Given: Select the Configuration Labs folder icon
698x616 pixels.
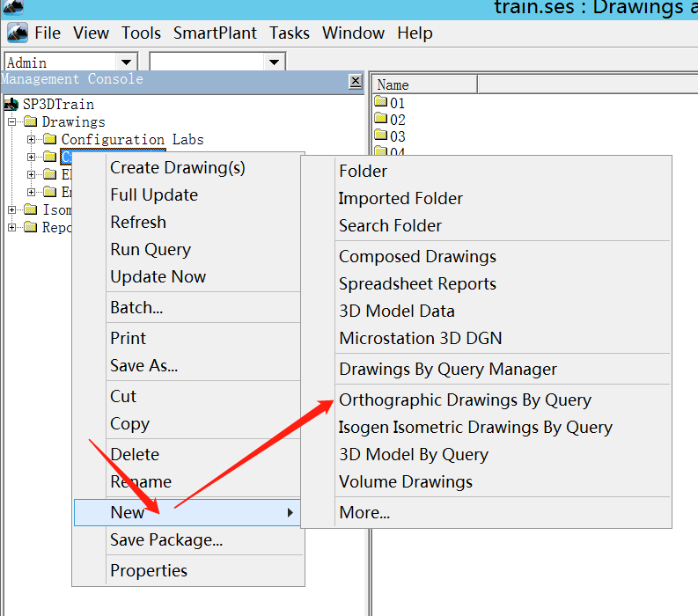Looking at the screenshot, I should tap(50, 139).
